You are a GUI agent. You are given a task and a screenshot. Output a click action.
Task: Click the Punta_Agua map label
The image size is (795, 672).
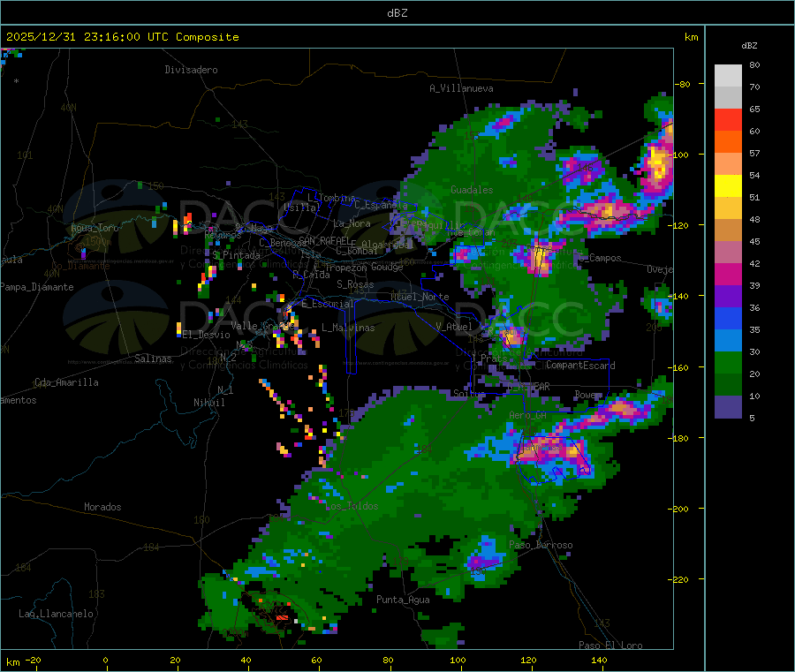pos(403,600)
